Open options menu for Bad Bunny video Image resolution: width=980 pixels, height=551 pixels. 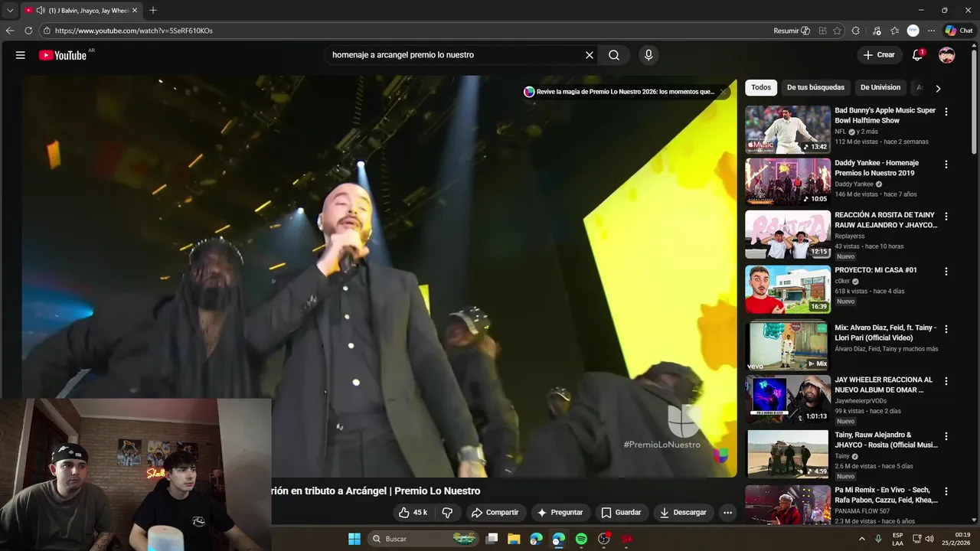[946, 112]
